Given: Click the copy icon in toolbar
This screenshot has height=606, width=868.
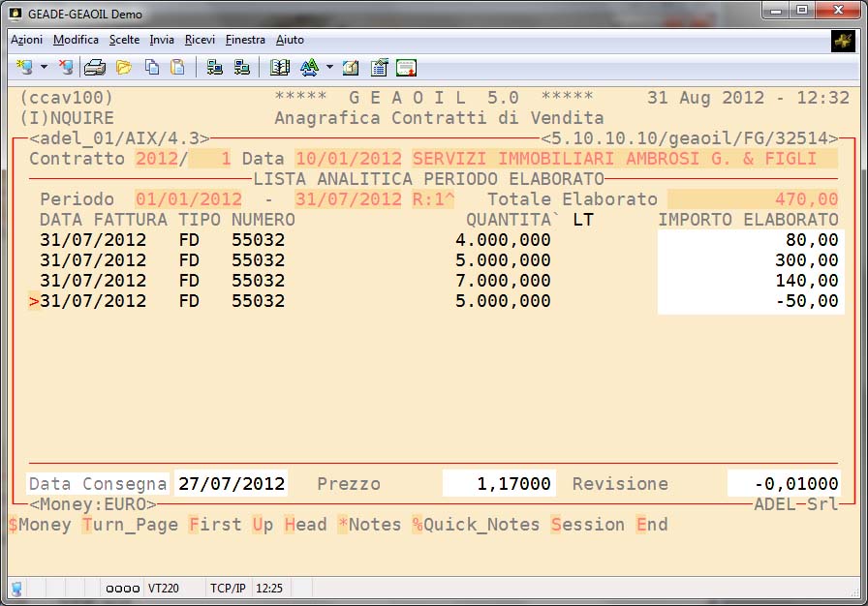Looking at the screenshot, I should [x=151, y=68].
